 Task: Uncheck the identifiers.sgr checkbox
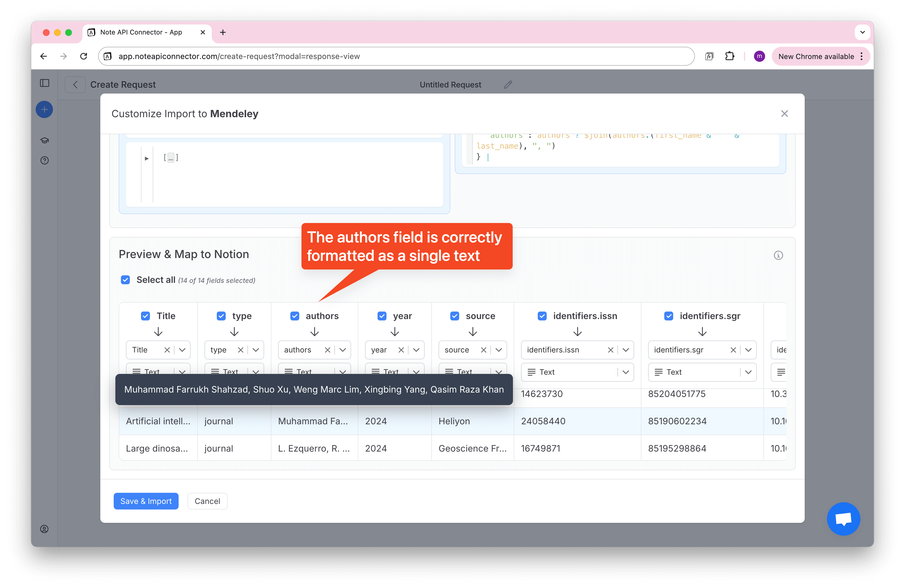(x=668, y=316)
